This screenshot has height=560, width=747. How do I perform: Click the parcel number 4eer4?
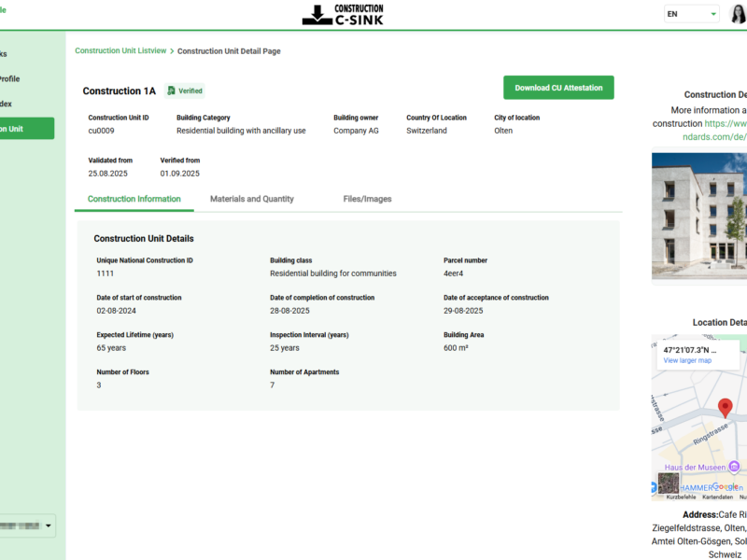tap(453, 273)
